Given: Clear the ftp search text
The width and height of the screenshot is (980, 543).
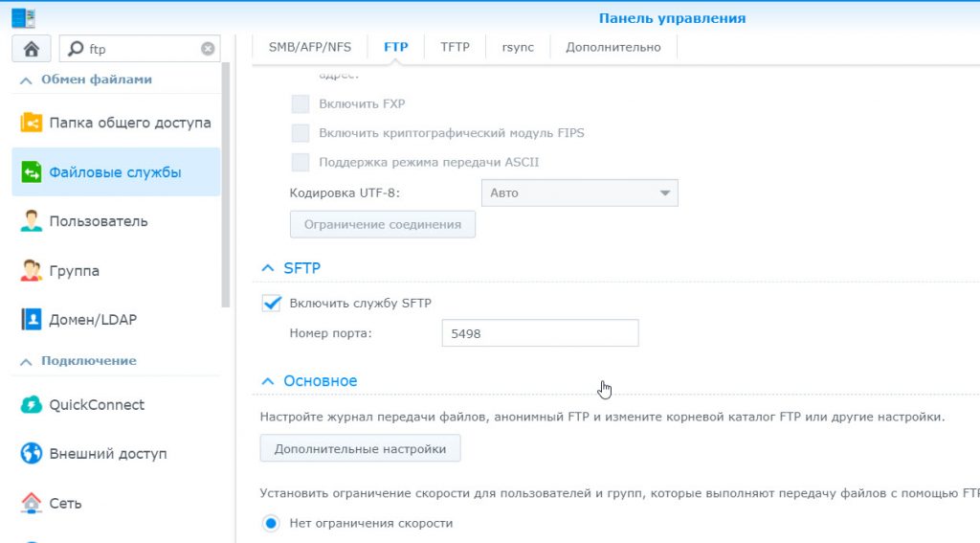Looking at the screenshot, I should pyautogui.click(x=208, y=49).
